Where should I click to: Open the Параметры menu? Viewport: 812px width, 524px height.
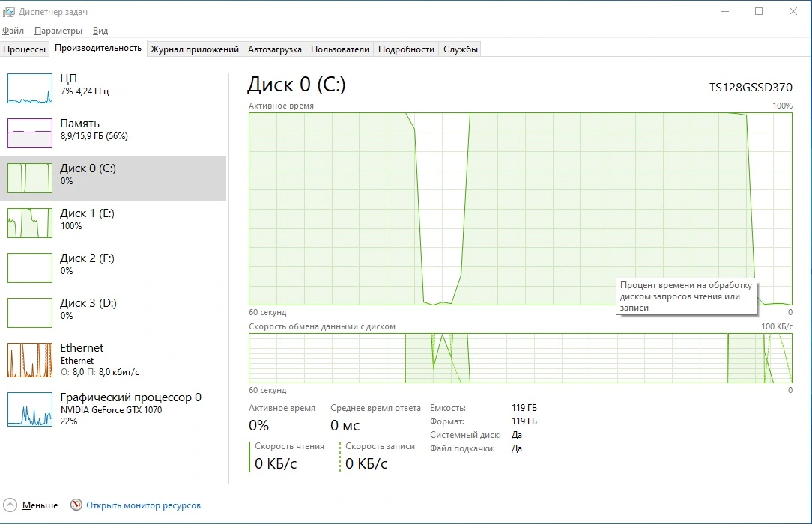point(58,31)
